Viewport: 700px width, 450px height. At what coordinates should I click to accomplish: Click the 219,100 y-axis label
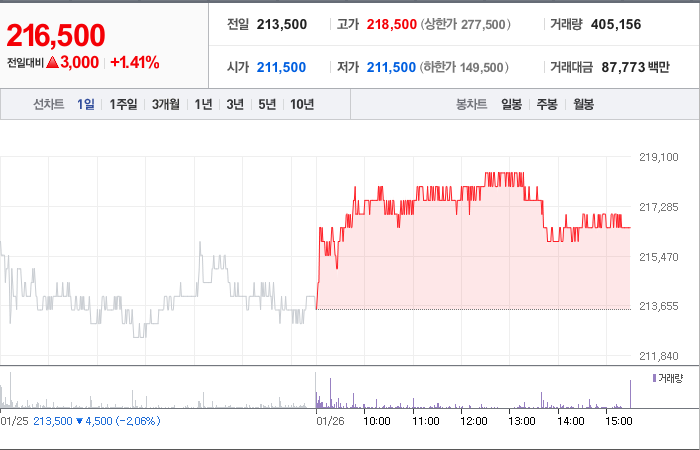coord(658,157)
